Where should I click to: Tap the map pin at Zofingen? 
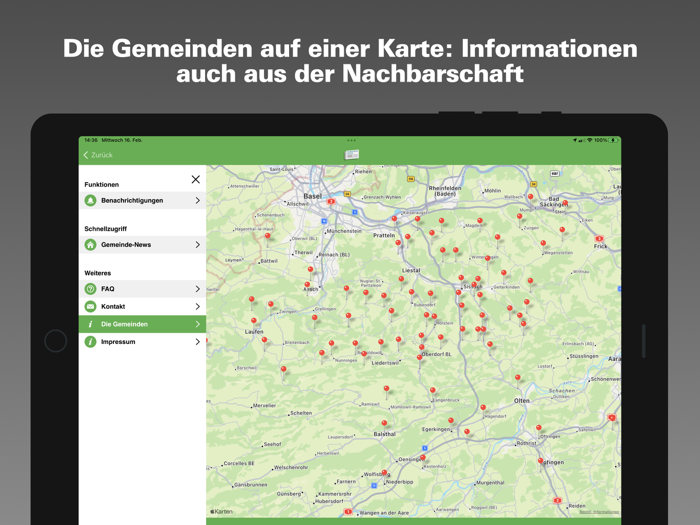tap(541, 461)
